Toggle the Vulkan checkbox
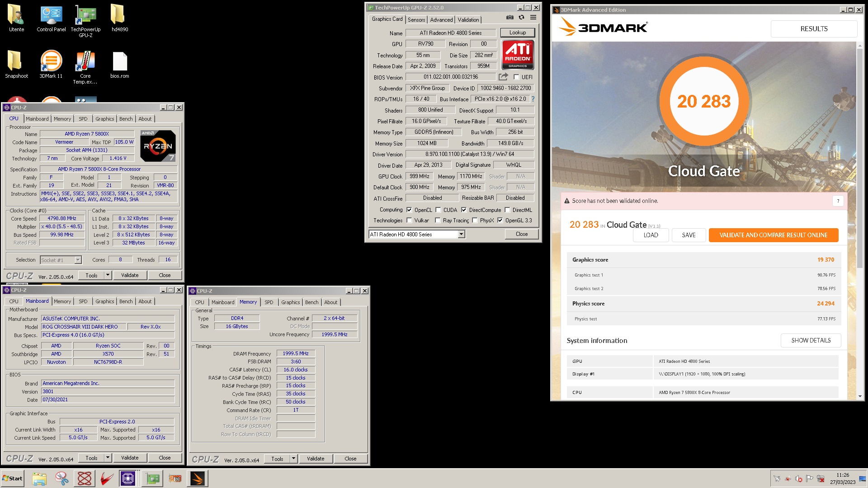Image resolution: width=868 pixels, height=488 pixels. pyautogui.click(x=409, y=221)
